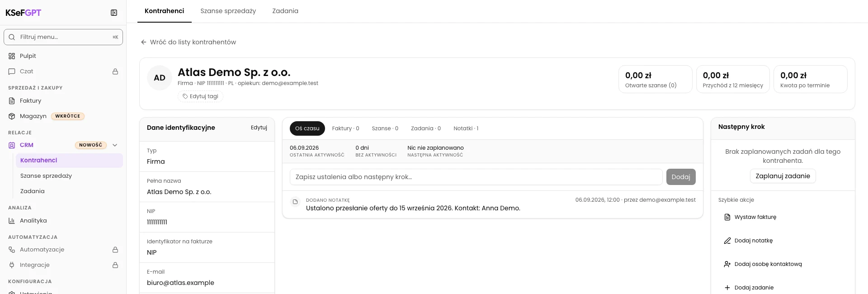Click the Kwota po terminie card
868x294 pixels.
point(811,79)
